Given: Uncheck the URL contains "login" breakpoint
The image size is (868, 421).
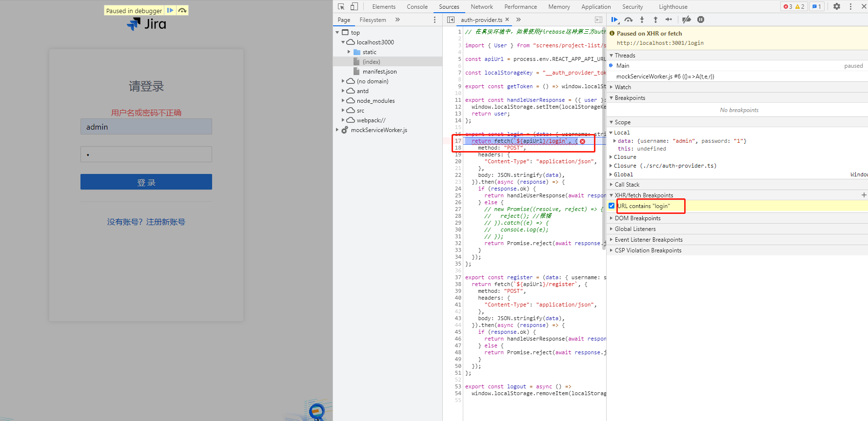Looking at the screenshot, I should (x=612, y=206).
